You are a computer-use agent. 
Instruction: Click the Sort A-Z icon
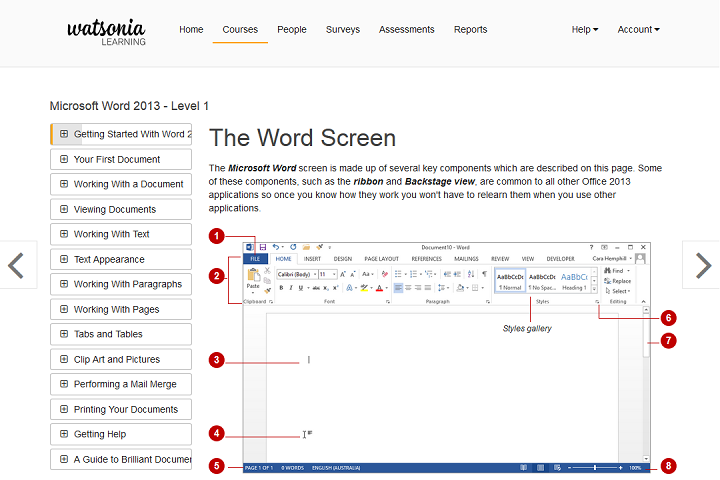click(x=471, y=274)
